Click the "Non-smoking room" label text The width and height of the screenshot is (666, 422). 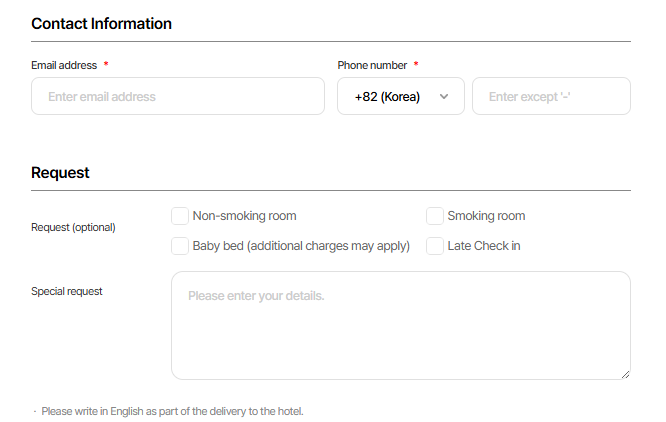244,216
